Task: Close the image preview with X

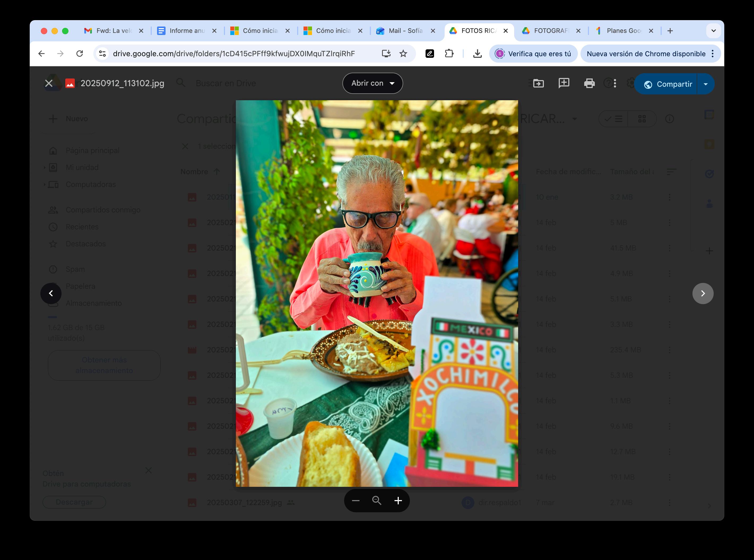Action: (x=49, y=83)
